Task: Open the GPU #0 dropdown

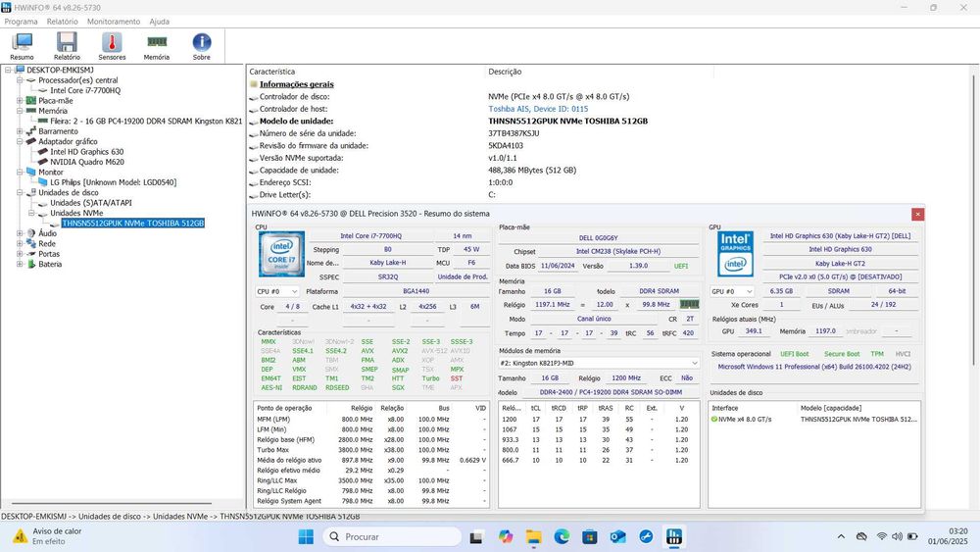Action: (x=731, y=291)
